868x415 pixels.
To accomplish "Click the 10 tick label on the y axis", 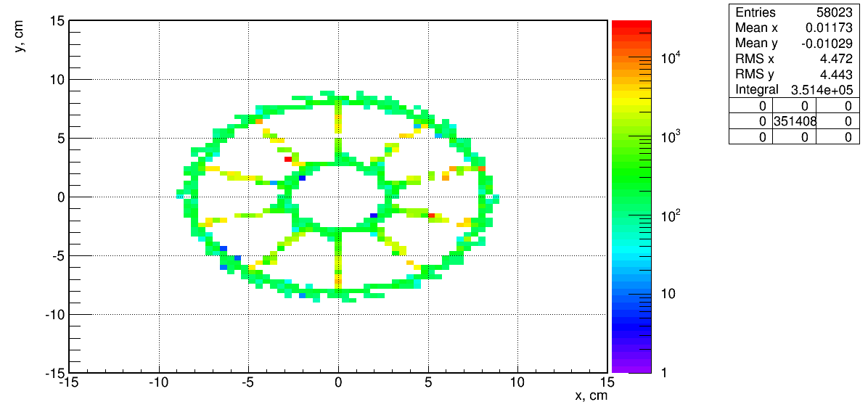I will tap(57, 79).
